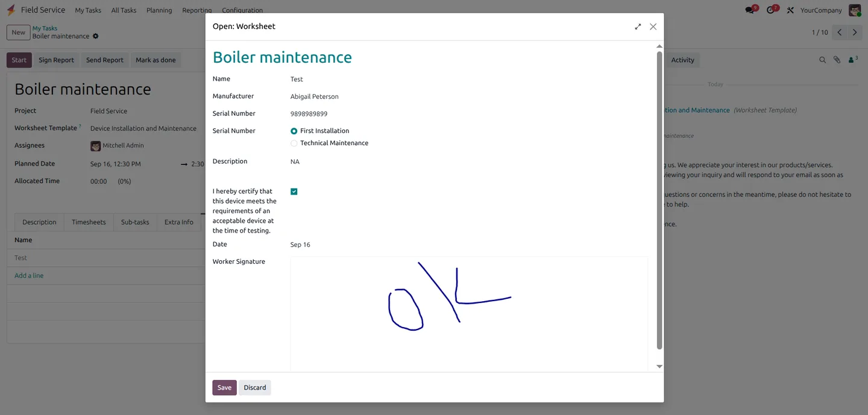This screenshot has width=868, height=415.
Task: Click the dialog scrollbar down arrow
Action: [659, 366]
